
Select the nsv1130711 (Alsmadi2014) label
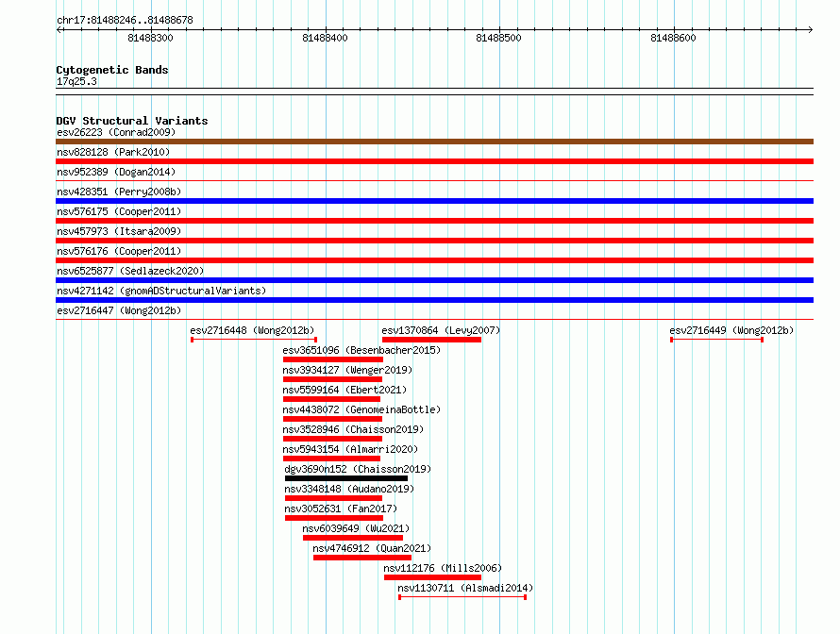pos(465,588)
